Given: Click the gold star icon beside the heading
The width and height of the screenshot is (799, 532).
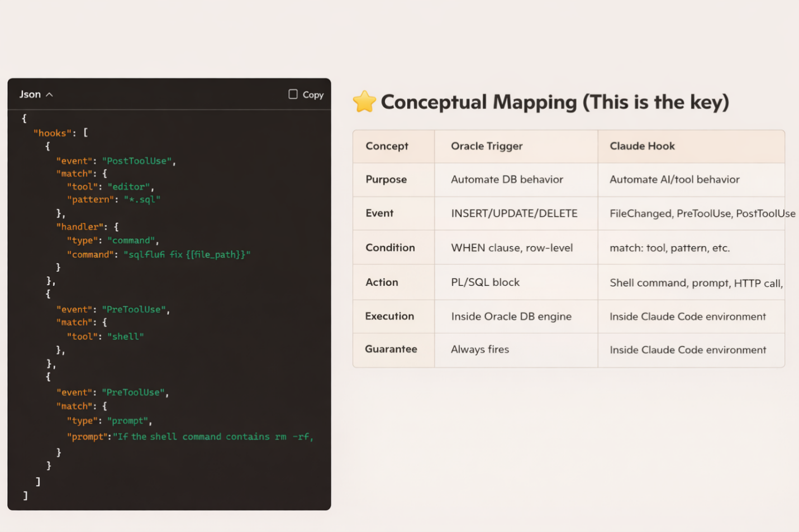Looking at the screenshot, I should coord(364,102).
